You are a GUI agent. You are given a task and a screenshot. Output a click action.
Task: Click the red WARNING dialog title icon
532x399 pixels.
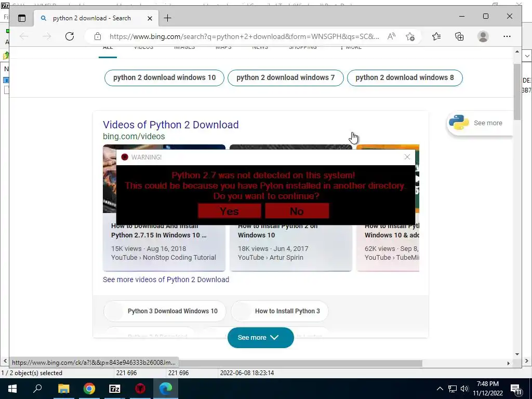click(125, 157)
